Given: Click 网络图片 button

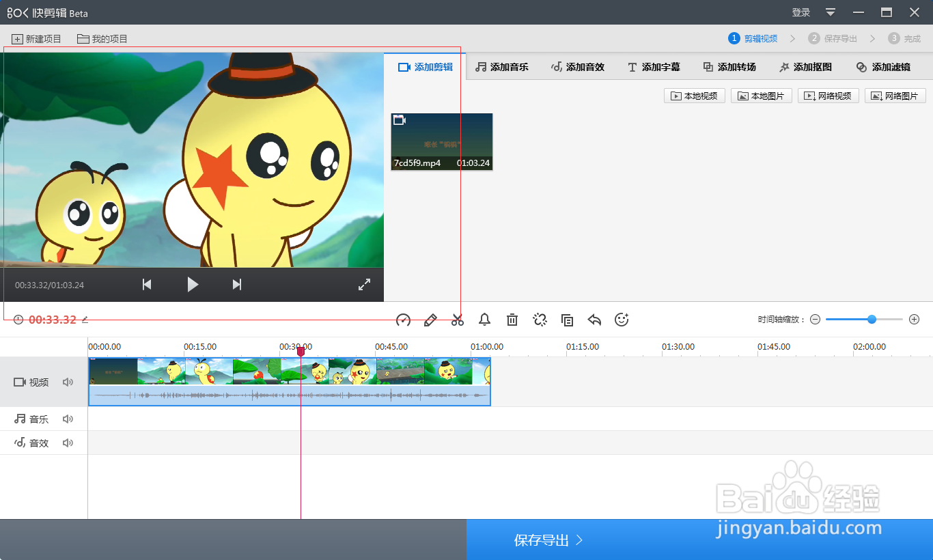Looking at the screenshot, I should pyautogui.click(x=895, y=96).
